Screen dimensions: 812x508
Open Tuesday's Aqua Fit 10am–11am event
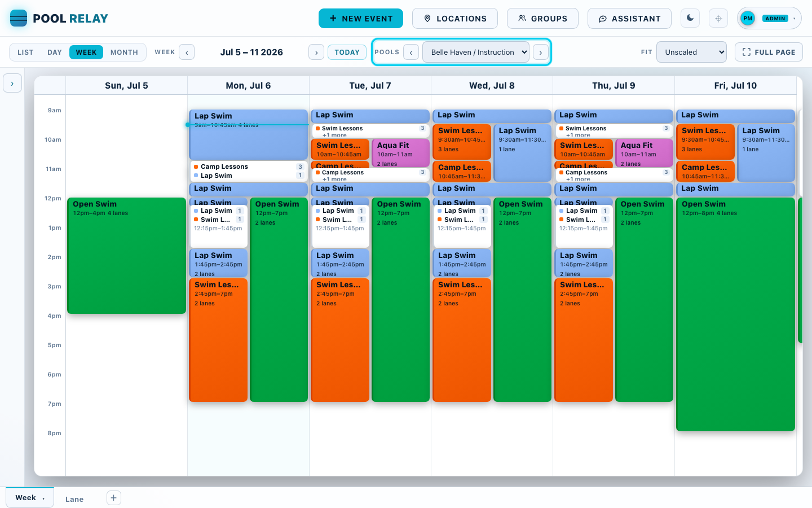click(x=400, y=153)
